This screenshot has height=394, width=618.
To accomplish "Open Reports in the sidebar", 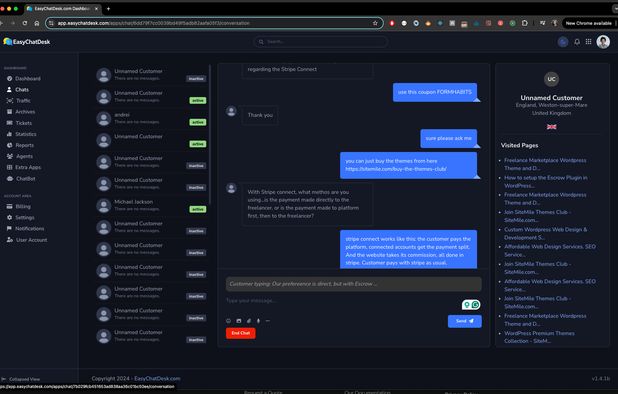I will tap(20, 145).
